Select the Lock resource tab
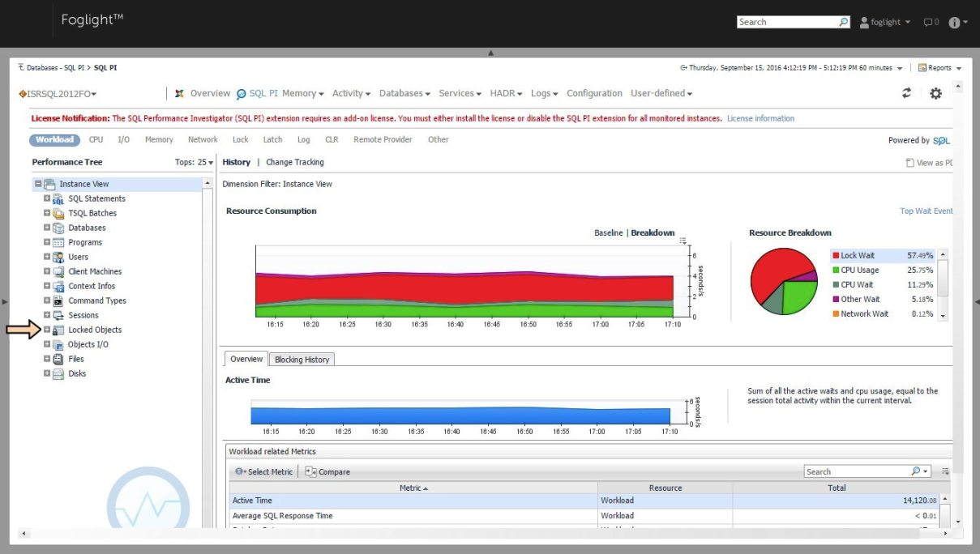Screen dimensions: 980x554 (240, 139)
